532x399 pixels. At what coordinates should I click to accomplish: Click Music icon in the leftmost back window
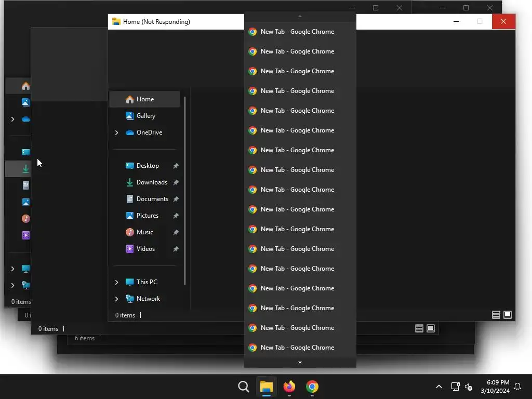coord(26,219)
